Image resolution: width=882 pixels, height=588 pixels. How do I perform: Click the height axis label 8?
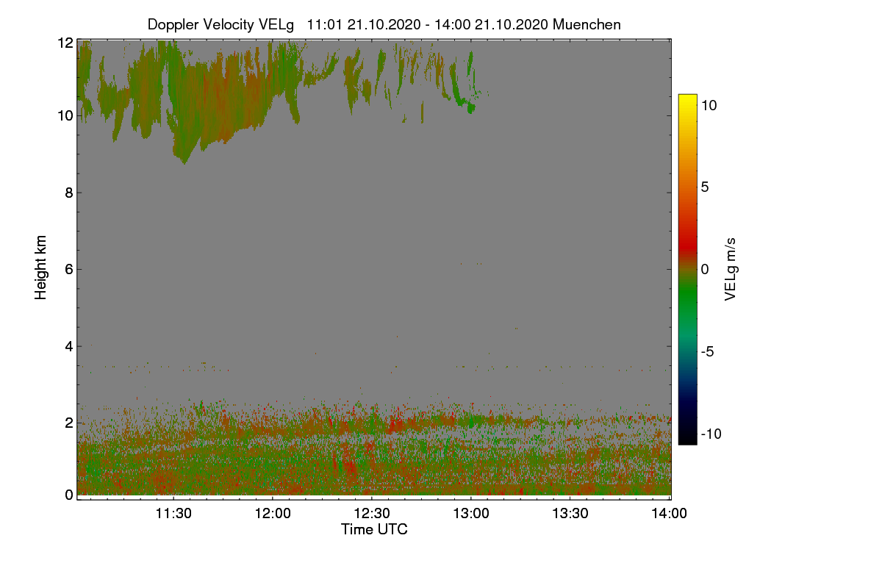[x=69, y=193]
